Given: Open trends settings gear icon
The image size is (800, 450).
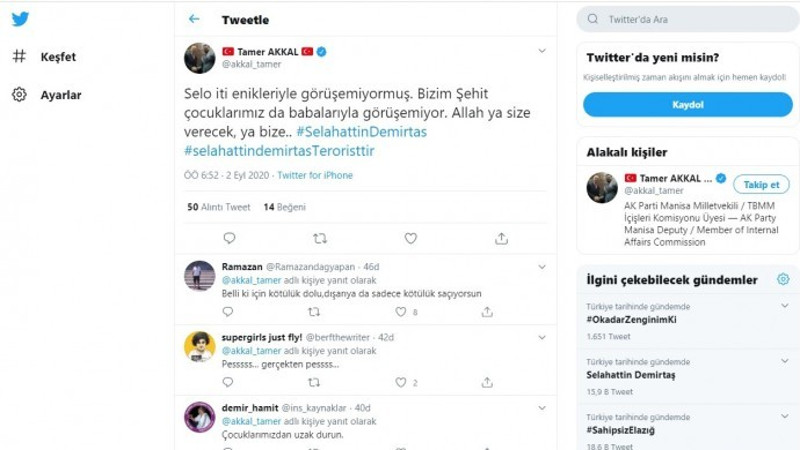Looking at the screenshot, I should coord(782,280).
